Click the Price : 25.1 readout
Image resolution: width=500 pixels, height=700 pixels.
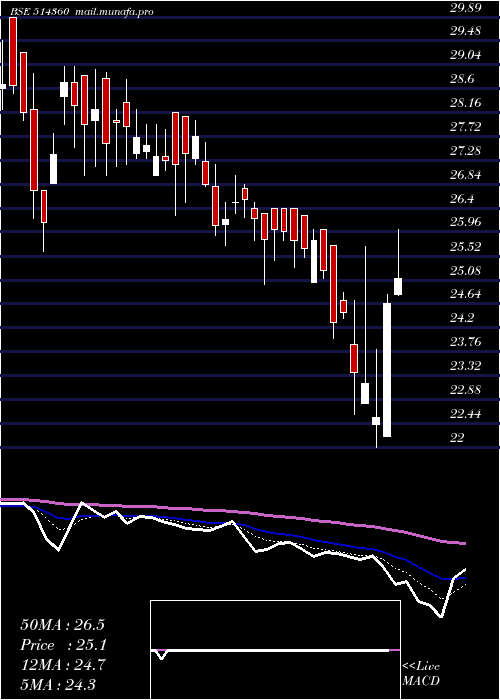click(x=62, y=645)
